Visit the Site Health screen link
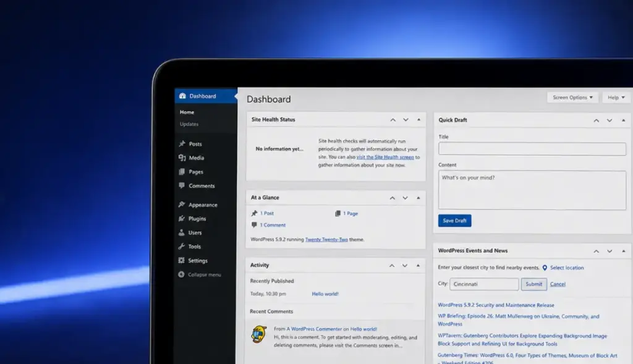 point(385,157)
